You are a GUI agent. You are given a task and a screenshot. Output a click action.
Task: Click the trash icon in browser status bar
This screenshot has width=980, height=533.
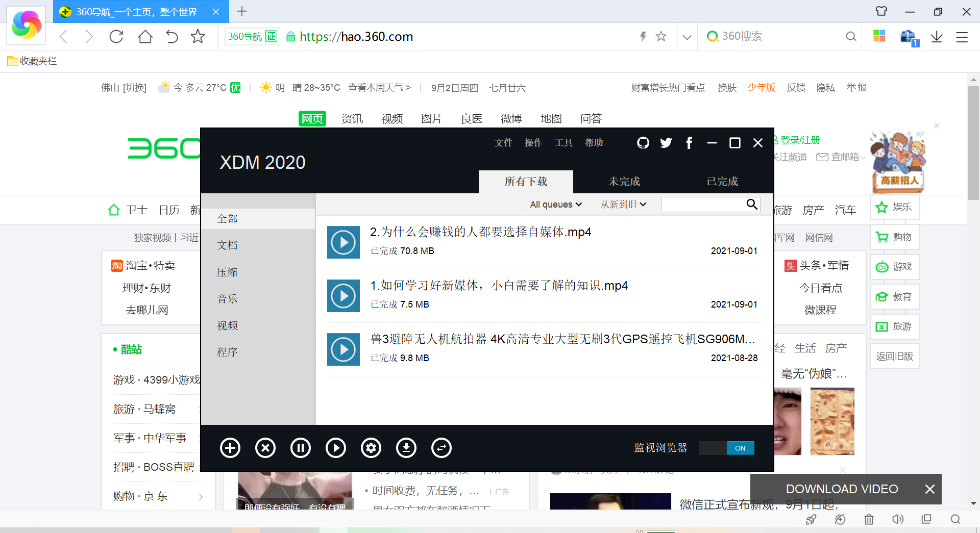click(869, 519)
